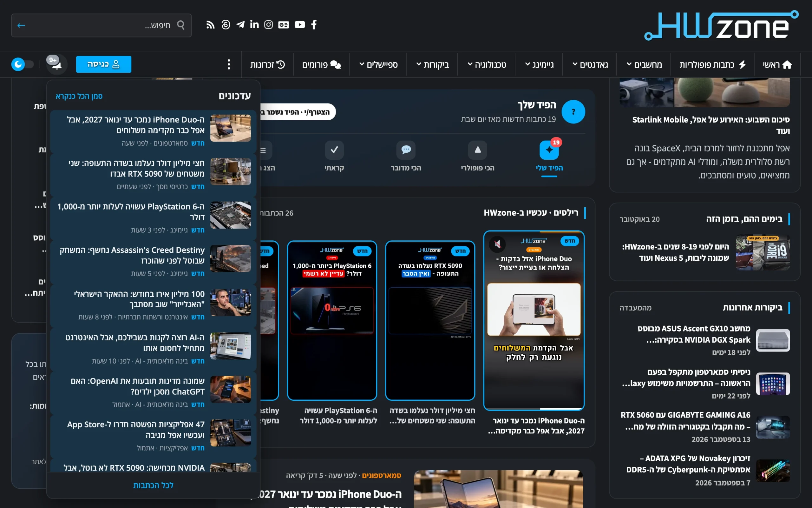Click לכל הכתבות link in updates panel
The height and width of the screenshot is (508, 812).
[x=153, y=485]
